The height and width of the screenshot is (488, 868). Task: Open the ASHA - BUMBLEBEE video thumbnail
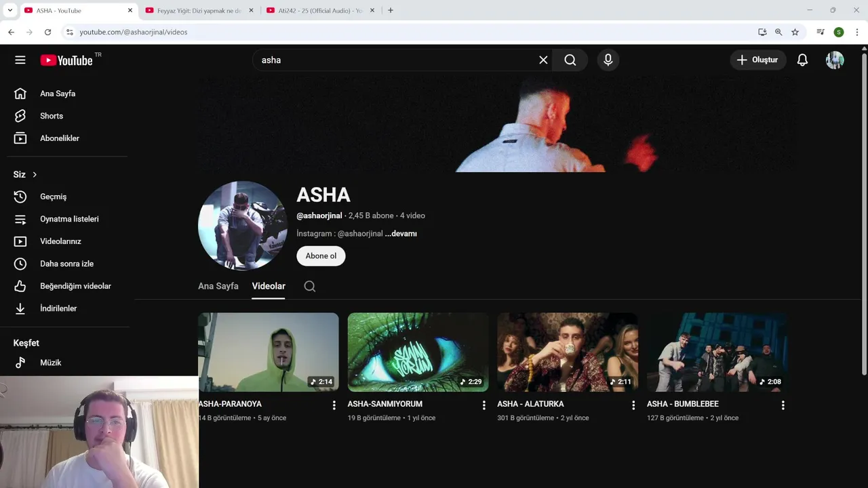click(x=717, y=352)
